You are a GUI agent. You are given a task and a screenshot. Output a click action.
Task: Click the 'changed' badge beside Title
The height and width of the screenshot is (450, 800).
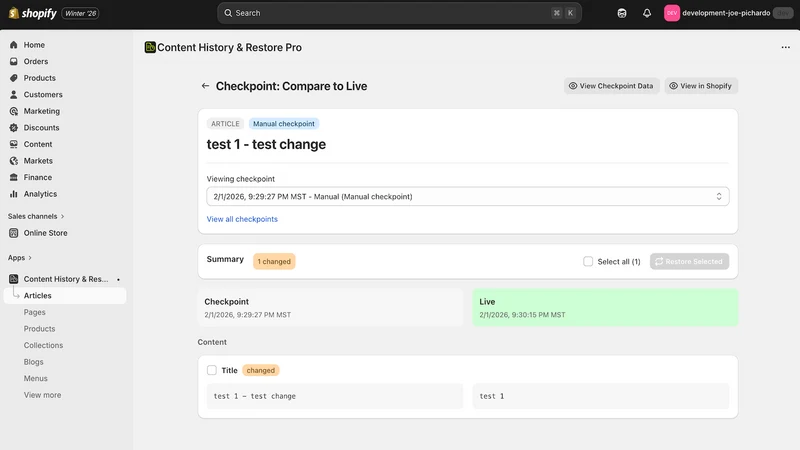[261, 370]
